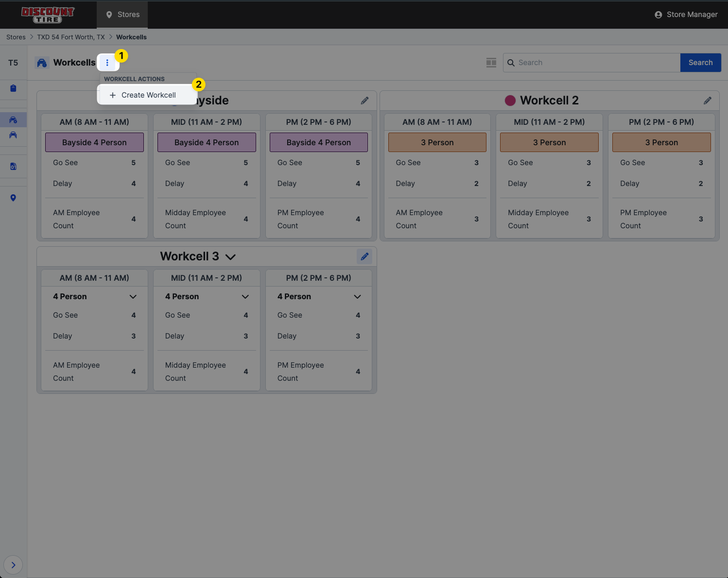Open the AM shift '4 Person' dropdown
Viewport: 728px width, 578px height.
tap(133, 297)
